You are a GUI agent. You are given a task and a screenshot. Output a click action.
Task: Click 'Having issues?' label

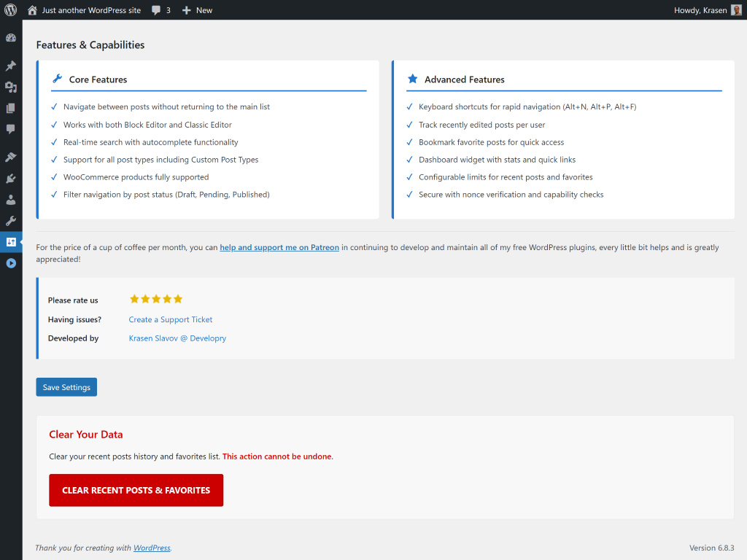(75, 319)
